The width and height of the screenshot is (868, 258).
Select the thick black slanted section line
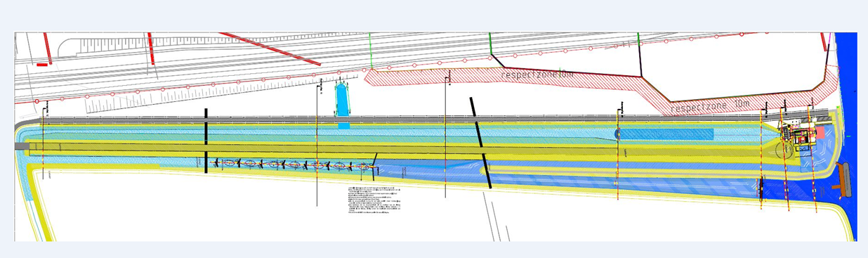[x=482, y=143]
